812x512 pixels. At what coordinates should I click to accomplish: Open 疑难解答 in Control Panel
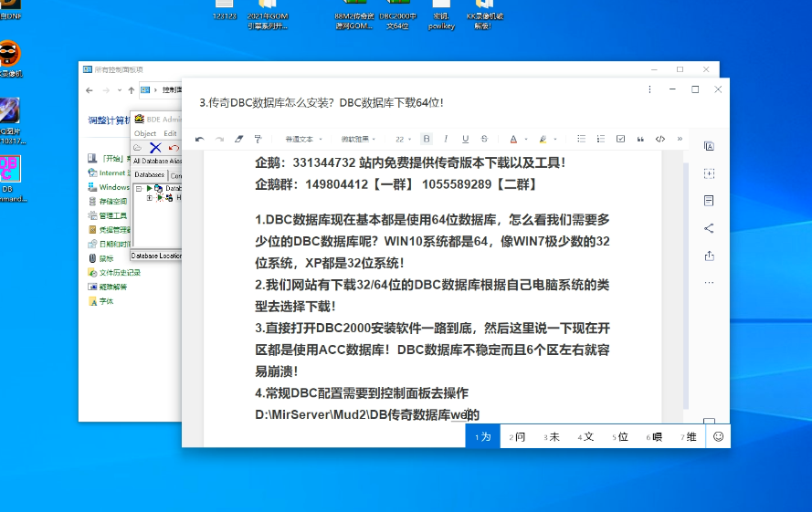point(108,287)
